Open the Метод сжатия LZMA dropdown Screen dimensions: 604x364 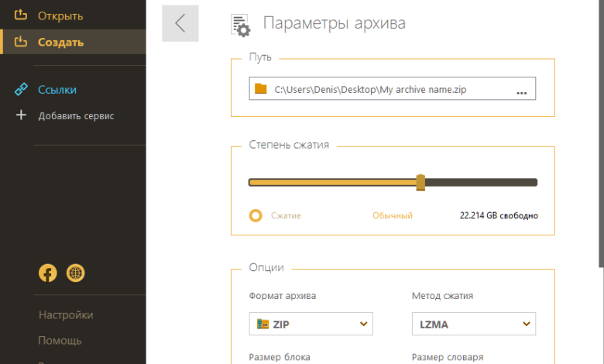click(x=473, y=324)
